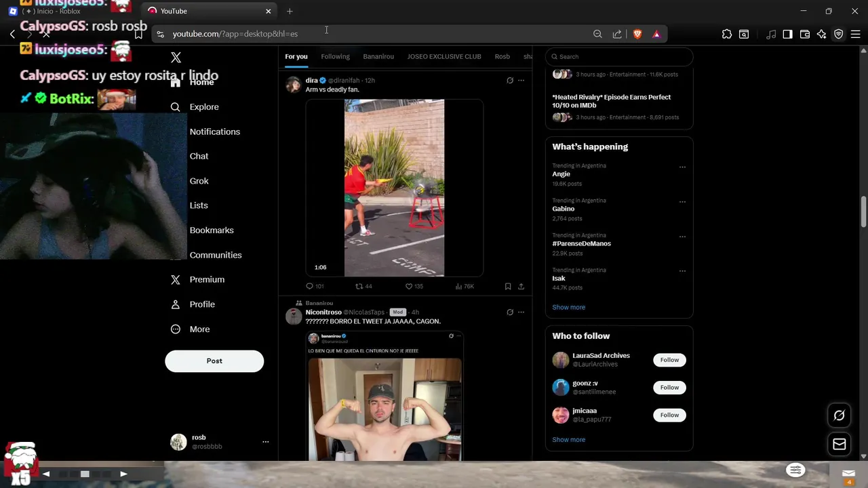The width and height of the screenshot is (868, 488).
Task: Open dira's profile avatar
Action: tap(294, 85)
